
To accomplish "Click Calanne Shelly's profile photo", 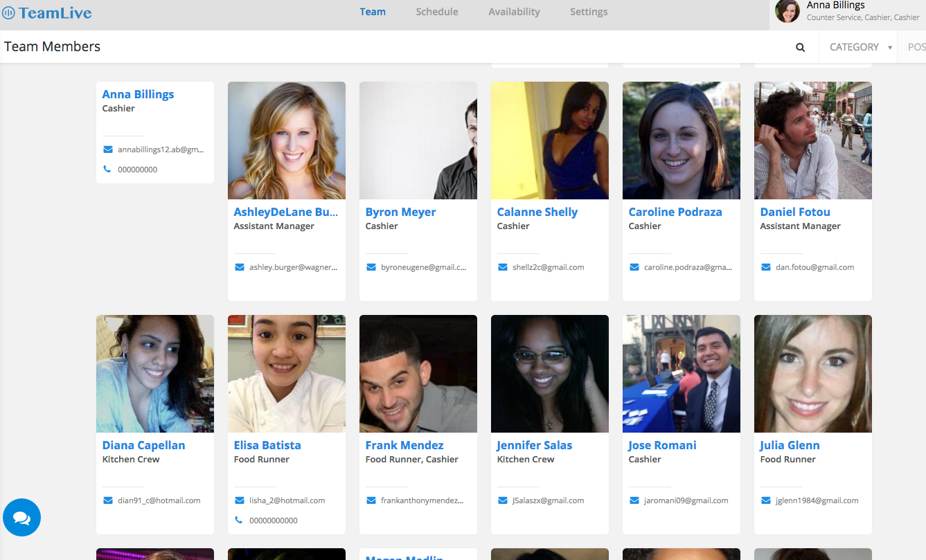I will (x=550, y=141).
